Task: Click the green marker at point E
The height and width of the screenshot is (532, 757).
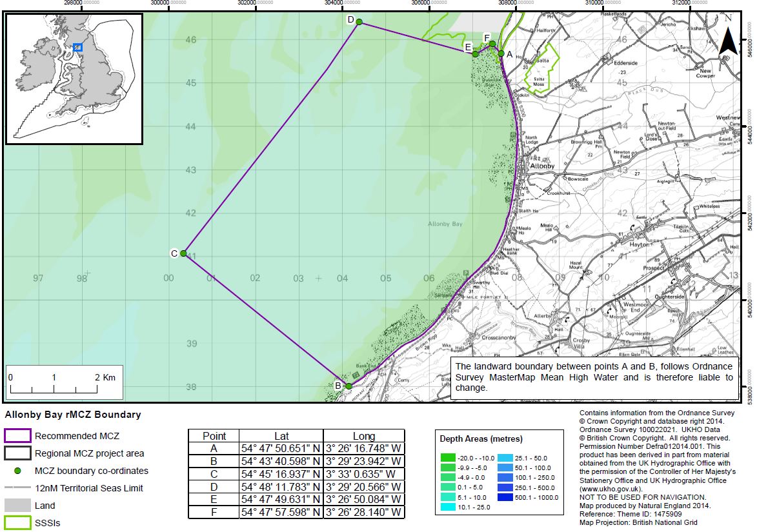Action: [x=476, y=54]
